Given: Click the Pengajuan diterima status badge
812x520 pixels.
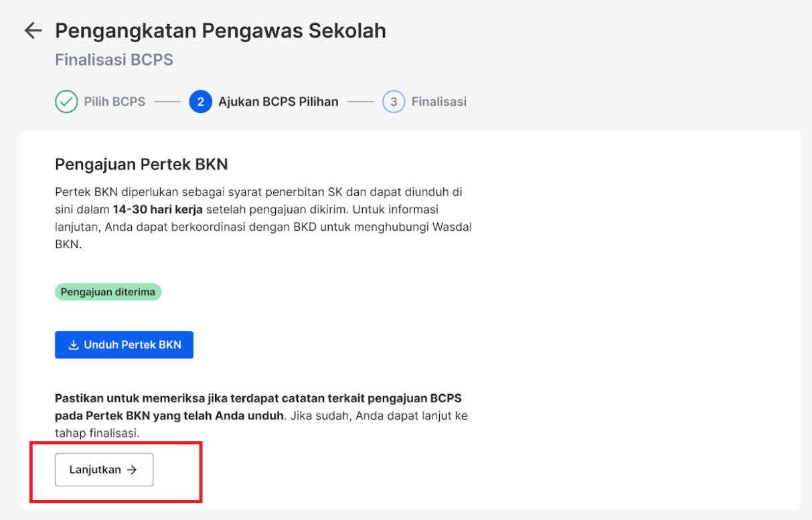Looking at the screenshot, I should click(108, 292).
